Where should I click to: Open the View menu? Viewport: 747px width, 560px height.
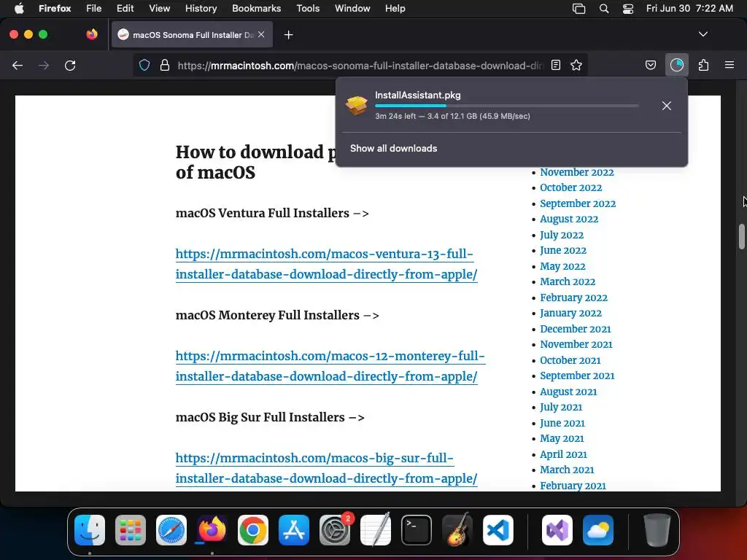pos(159,9)
